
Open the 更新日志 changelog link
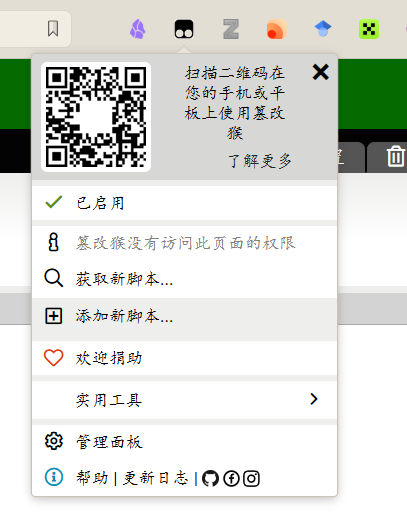(155, 478)
